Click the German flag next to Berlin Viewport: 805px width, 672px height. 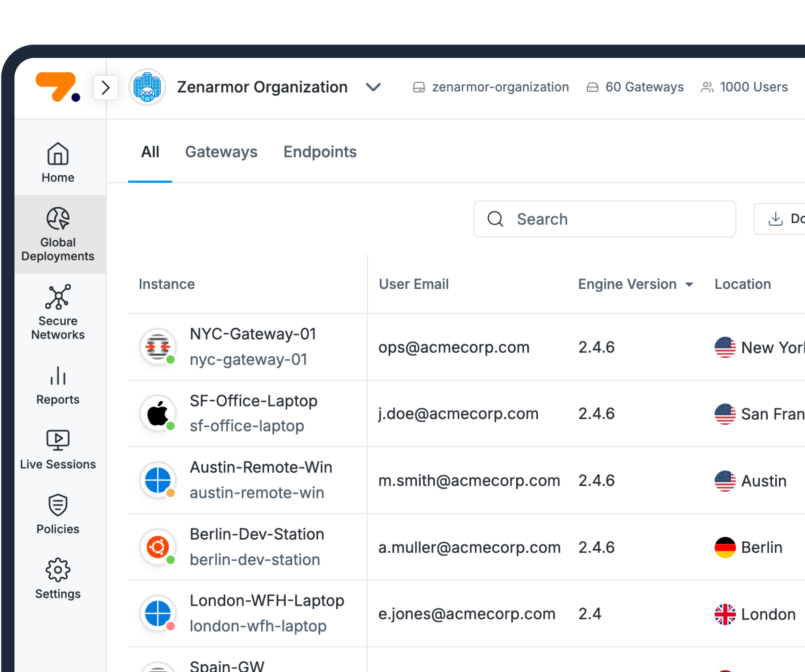[x=725, y=547]
